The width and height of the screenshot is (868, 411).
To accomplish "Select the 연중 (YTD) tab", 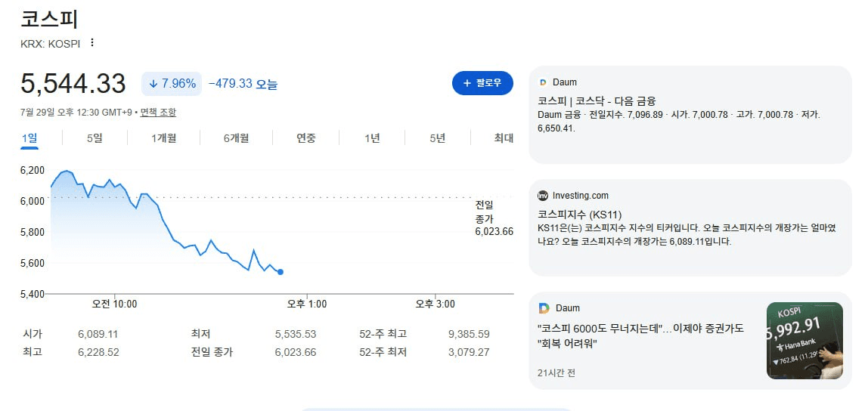I will pyautogui.click(x=306, y=138).
